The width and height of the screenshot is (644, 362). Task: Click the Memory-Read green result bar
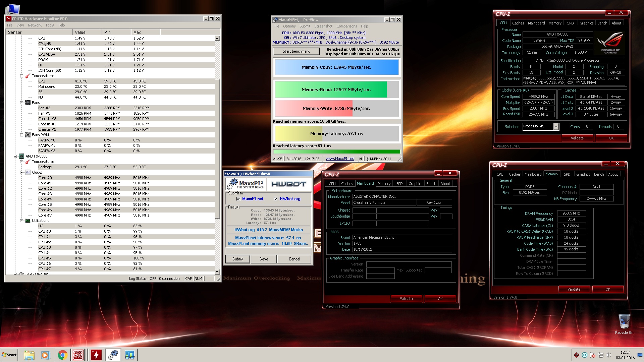point(331,89)
